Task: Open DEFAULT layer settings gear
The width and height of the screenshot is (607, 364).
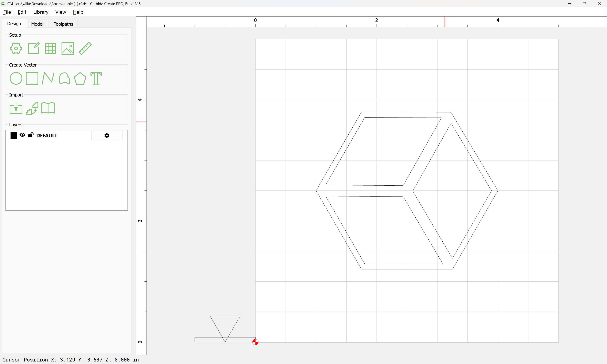Action: (x=107, y=135)
